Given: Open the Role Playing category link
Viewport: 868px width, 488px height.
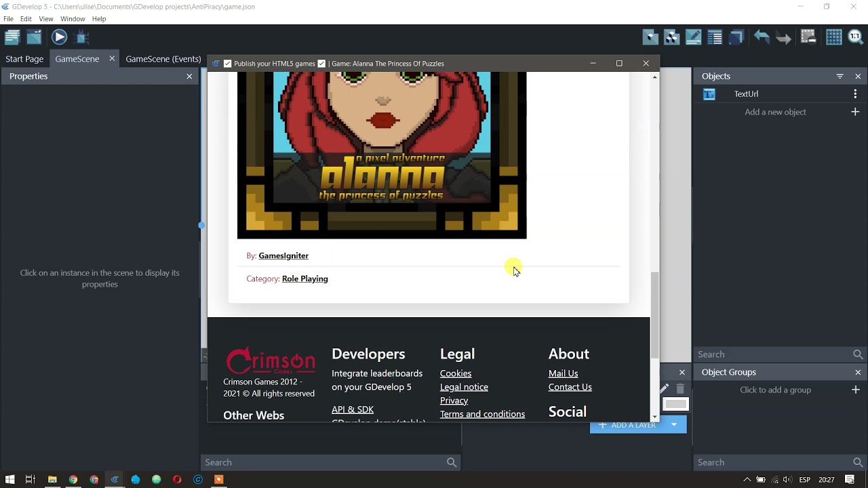Looking at the screenshot, I should pyautogui.click(x=305, y=279).
